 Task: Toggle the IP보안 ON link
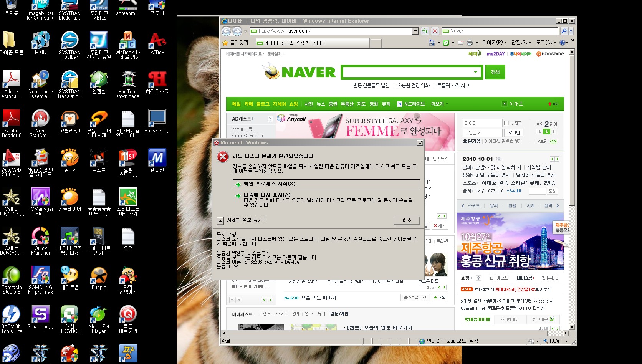[x=553, y=141]
